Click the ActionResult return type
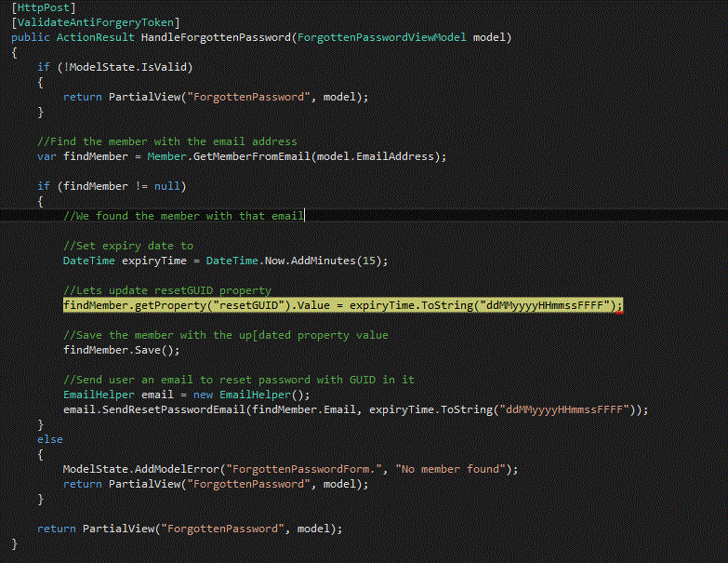Screen dimensions: 728x563 coord(95,37)
